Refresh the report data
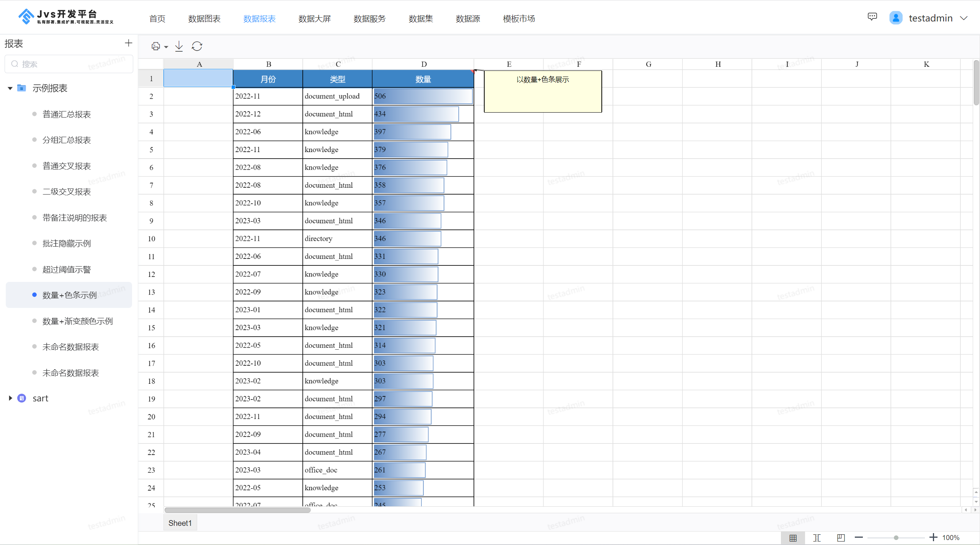This screenshot has height=545, width=980. click(x=197, y=46)
